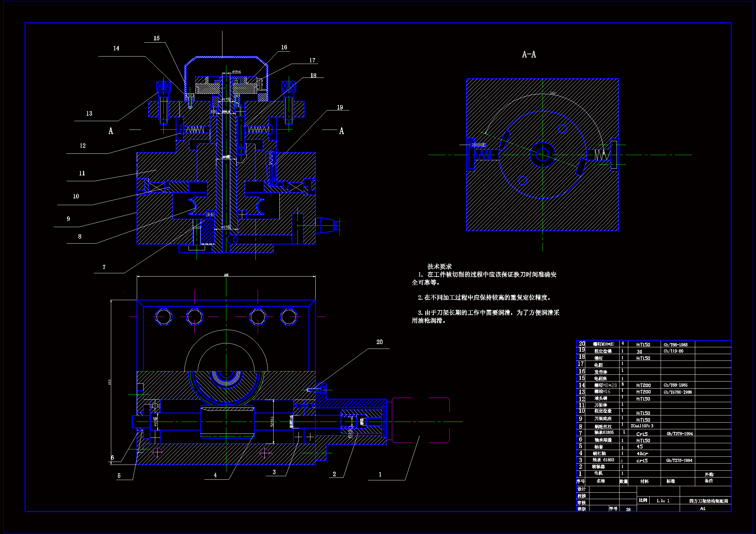
Task: Click the 四方刀架结构装配图 title cell
Action: click(708, 501)
